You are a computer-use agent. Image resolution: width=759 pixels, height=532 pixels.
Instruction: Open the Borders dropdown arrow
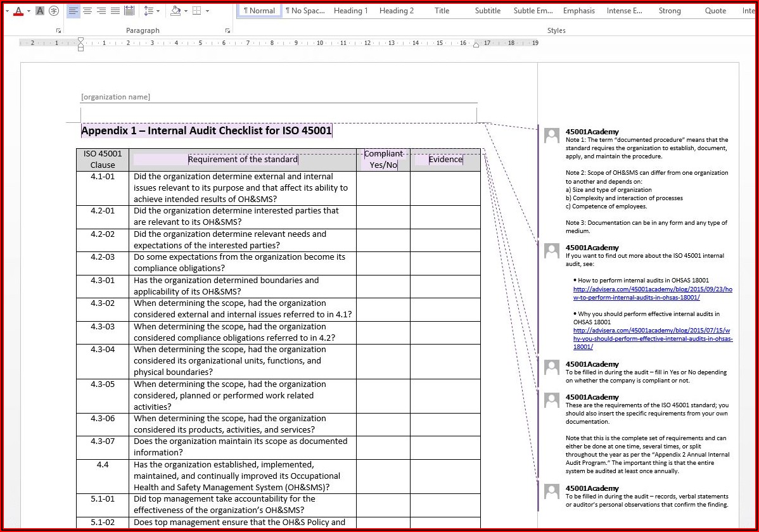(207, 11)
